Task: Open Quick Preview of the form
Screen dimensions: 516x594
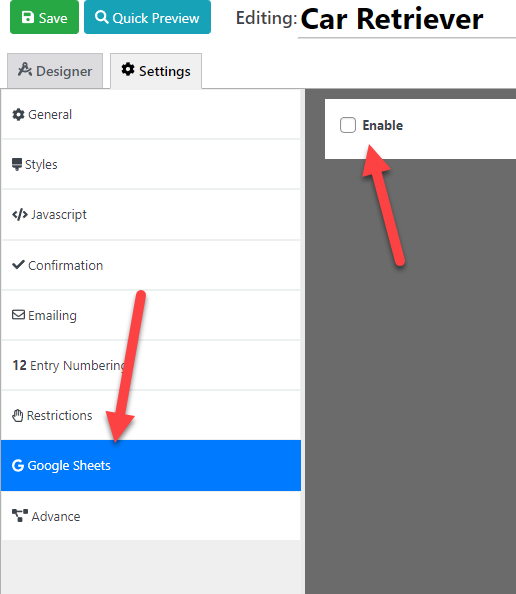Action: click(x=147, y=17)
